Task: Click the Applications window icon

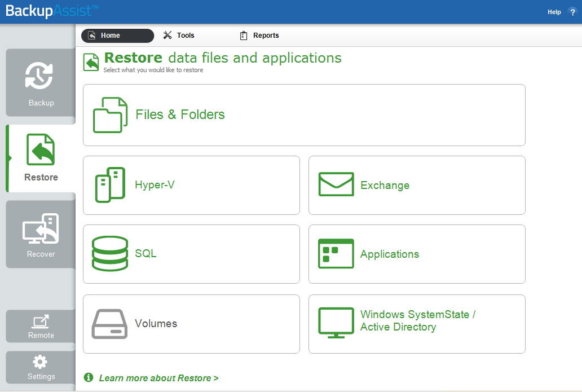Action: 336,254
